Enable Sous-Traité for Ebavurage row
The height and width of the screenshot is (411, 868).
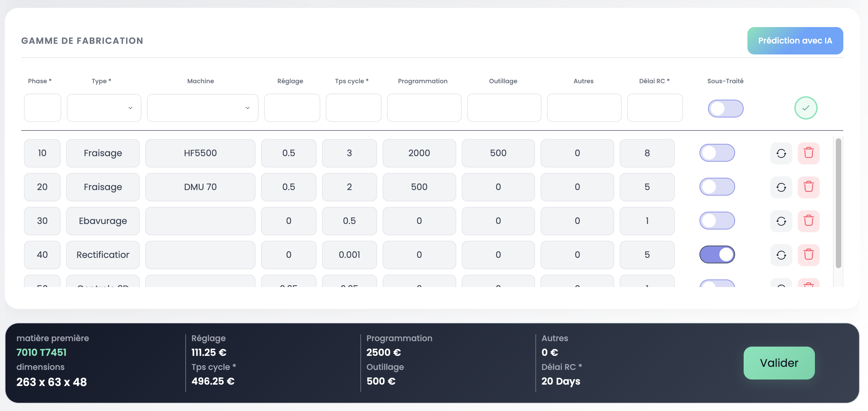717,221
